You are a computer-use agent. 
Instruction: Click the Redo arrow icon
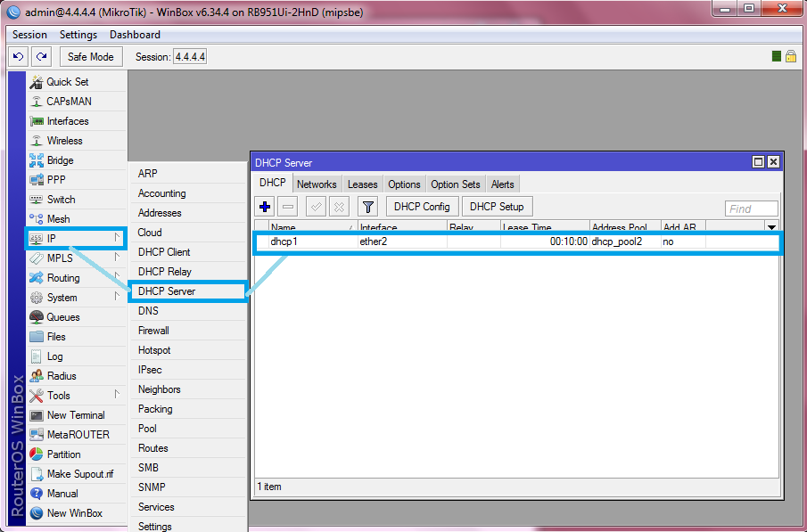pos(42,57)
